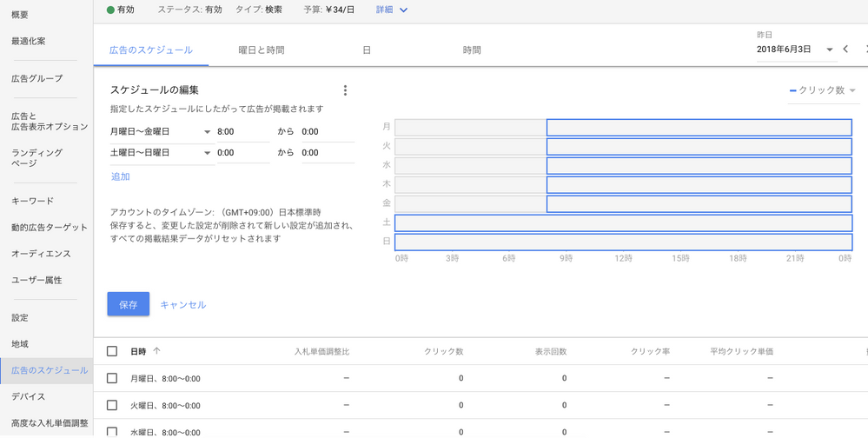Open the 土曜日〜日曜日 day range dropdown
This screenshot has width=868, height=438.
pyautogui.click(x=161, y=153)
